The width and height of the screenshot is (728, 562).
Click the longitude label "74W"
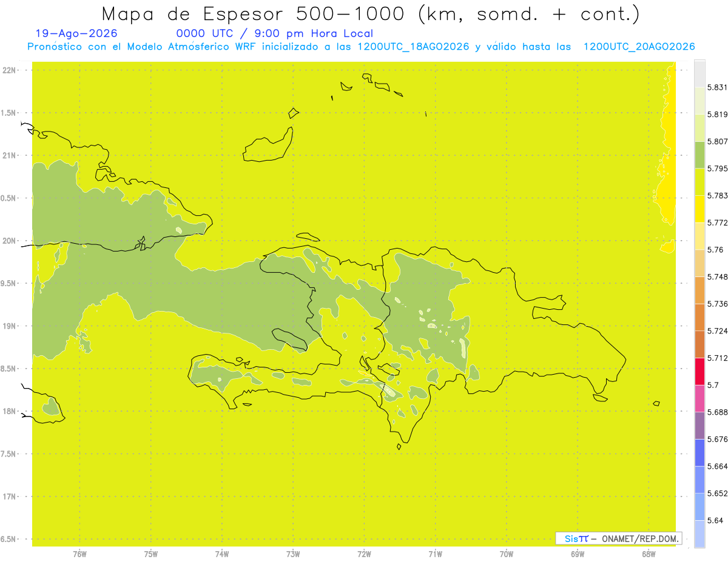tap(222, 554)
